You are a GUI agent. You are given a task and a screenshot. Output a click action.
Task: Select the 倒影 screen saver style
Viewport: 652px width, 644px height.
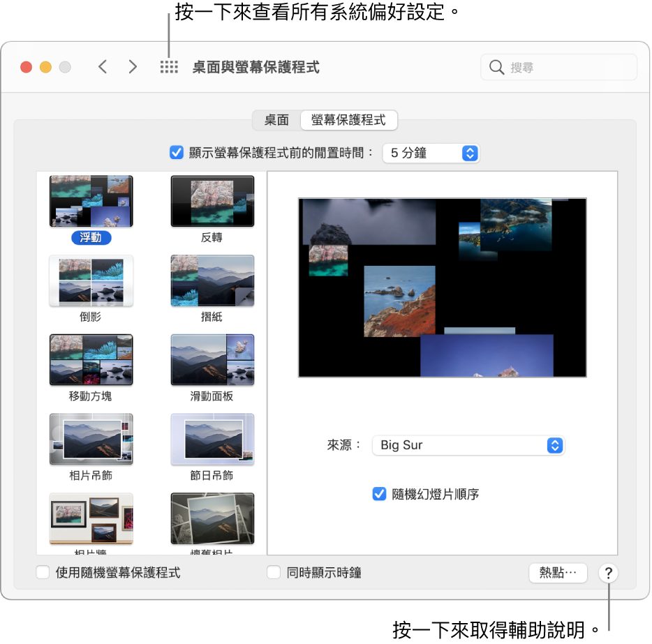tap(91, 280)
